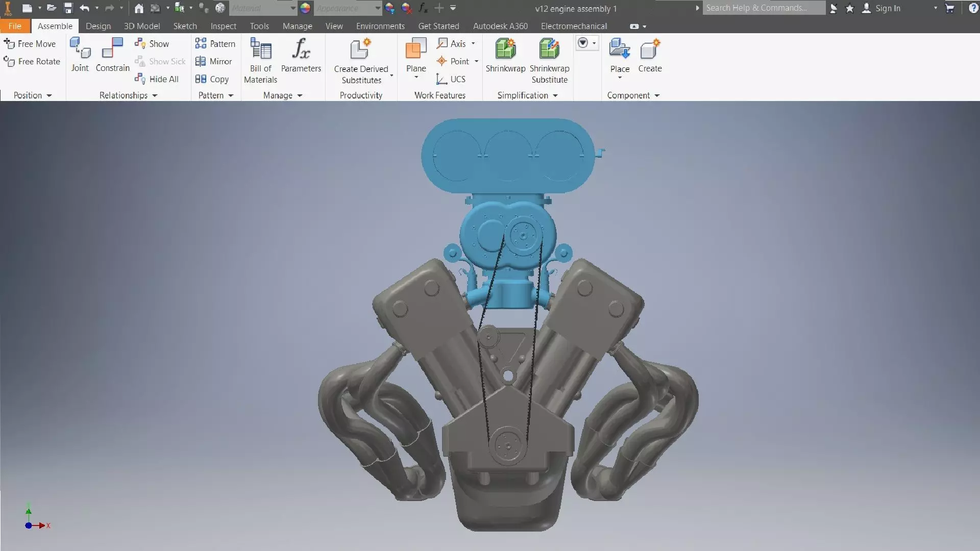980x551 pixels.
Task: Create a work Axis
Action: pyautogui.click(x=452, y=44)
